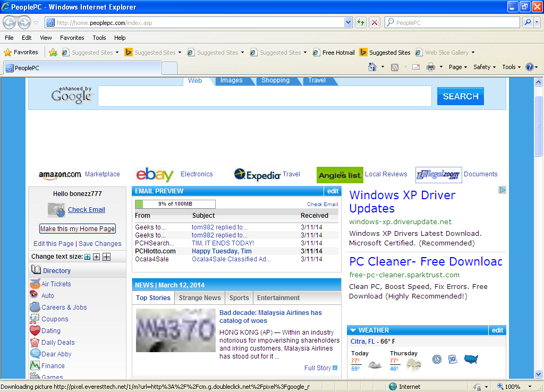Click the US map icon in Weather
544x392 pixels.
pyautogui.click(x=471, y=359)
